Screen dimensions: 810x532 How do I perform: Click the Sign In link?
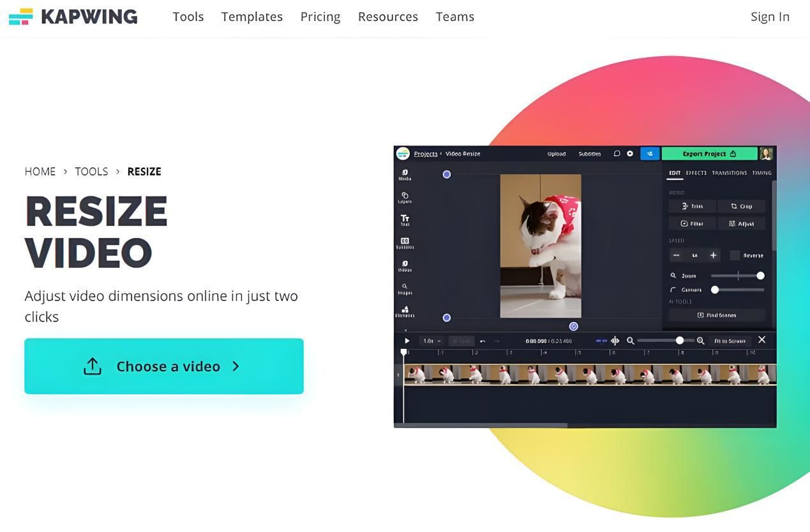click(x=770, y=17)
